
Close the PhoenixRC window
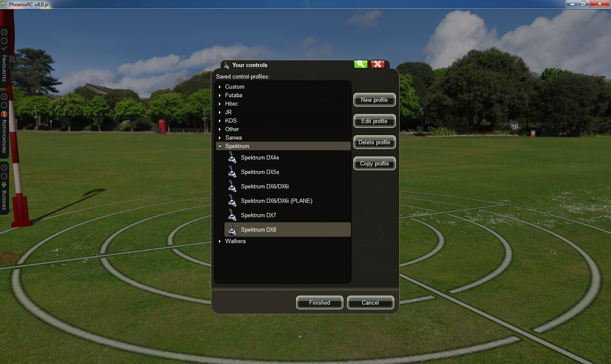tap(600, 4)
